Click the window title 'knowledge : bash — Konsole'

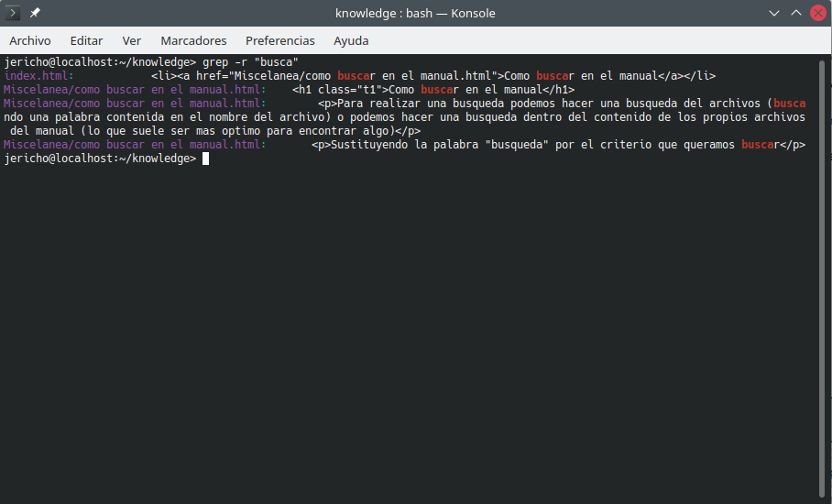pos(415,13)
